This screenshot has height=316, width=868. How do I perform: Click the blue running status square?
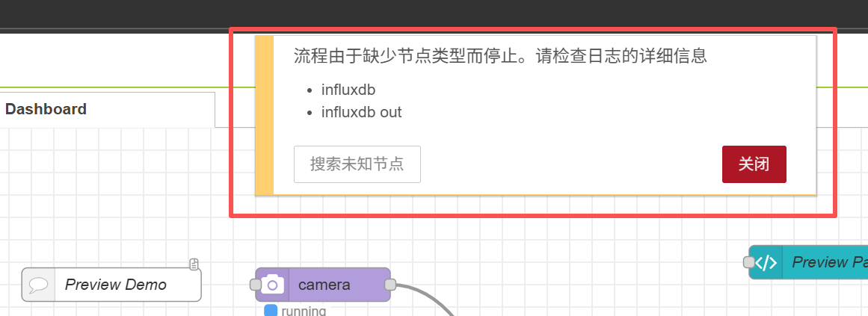pyautogui.click(x=271, y=311)
